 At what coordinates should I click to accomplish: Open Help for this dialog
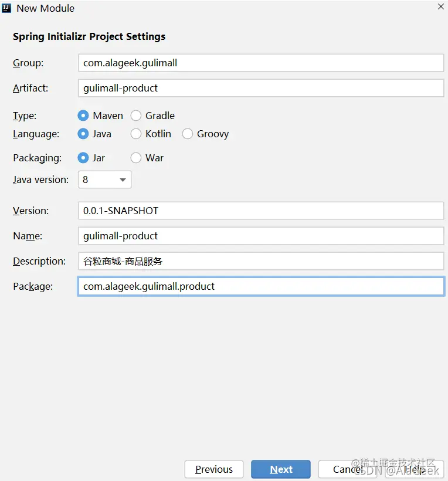(415, 469)
